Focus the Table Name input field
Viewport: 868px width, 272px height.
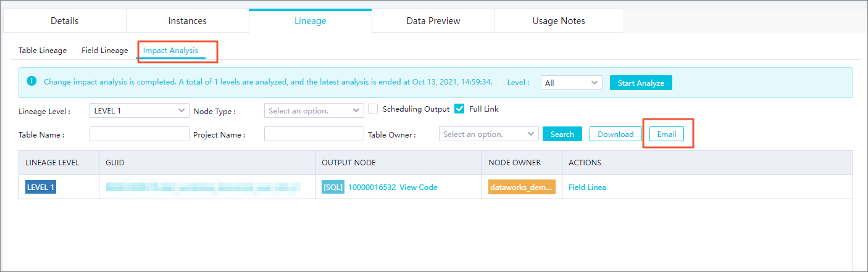(139, 134)
